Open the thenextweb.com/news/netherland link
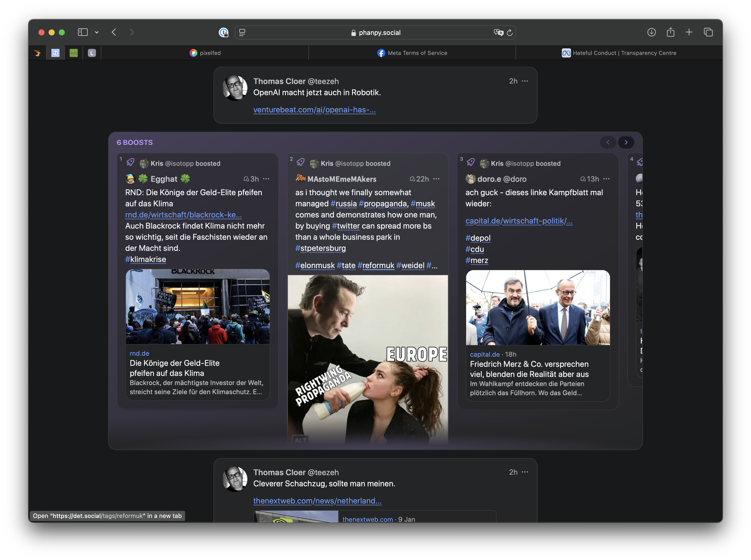The image size is (751, 560). (317, 501)
